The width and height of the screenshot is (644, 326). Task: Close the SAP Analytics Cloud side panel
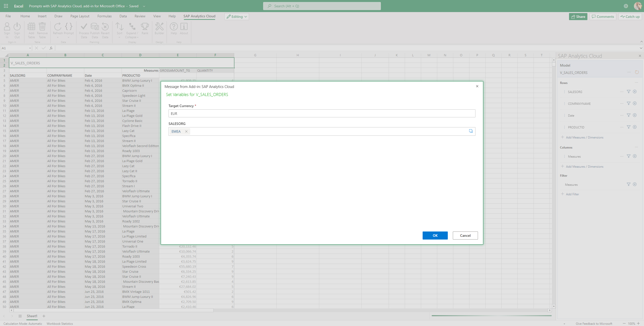click(x=640, y=56)
